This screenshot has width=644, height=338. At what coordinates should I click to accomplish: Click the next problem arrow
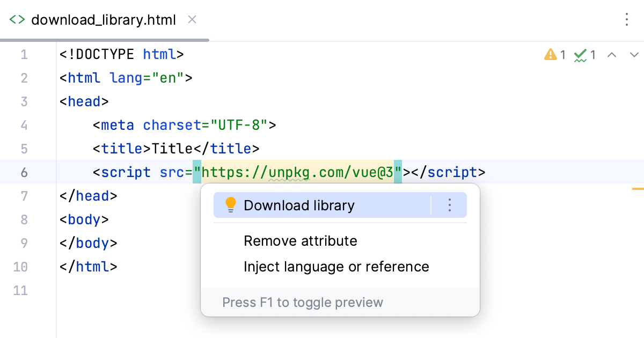(634, 54)
